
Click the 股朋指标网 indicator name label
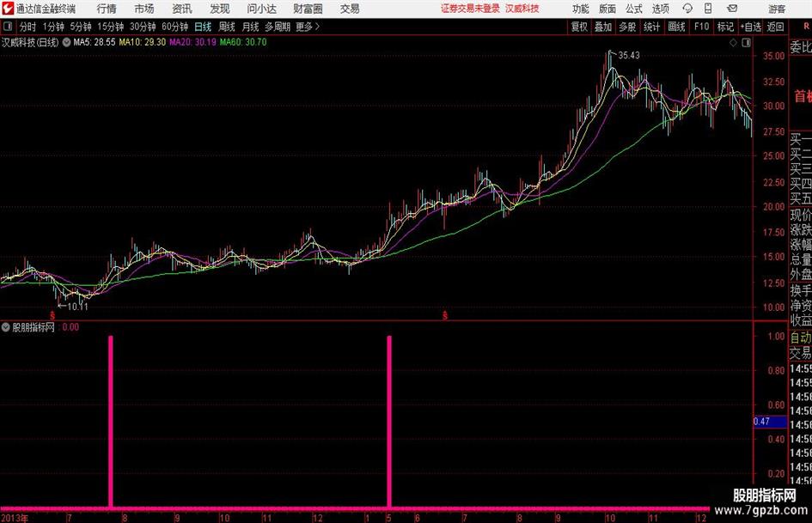point(34,327)
